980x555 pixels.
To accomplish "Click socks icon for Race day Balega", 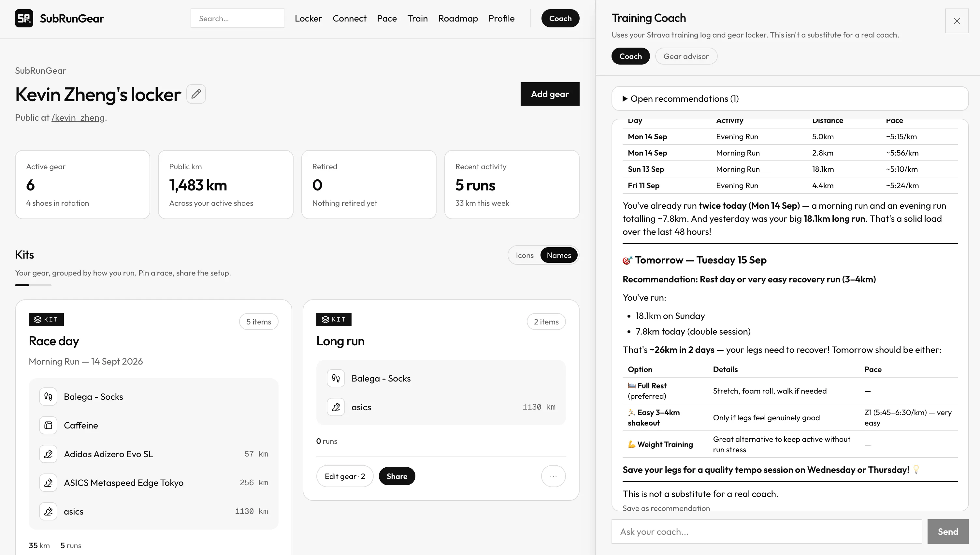I will pos(48,397).
